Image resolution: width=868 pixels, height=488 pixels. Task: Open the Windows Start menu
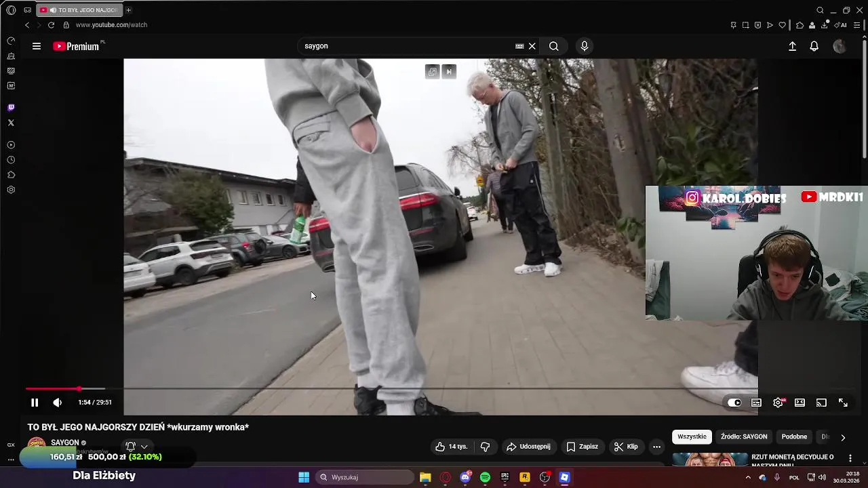pyautogui.click(x=304, y=477)
